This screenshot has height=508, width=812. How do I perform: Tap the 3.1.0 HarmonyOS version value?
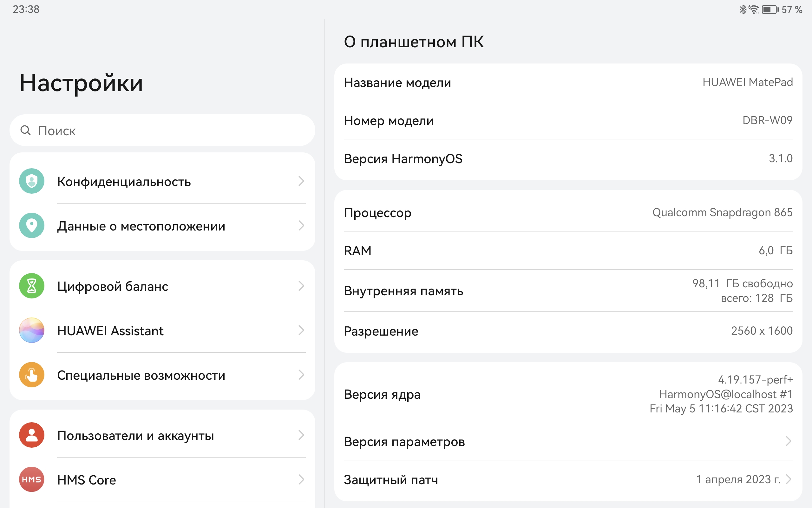click(781, 158)
